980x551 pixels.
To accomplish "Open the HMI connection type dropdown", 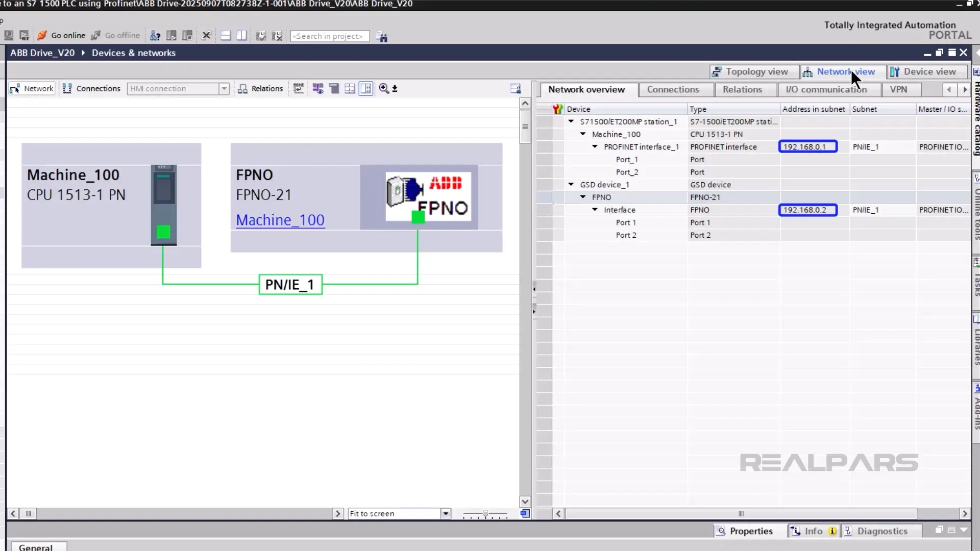I will point(224,89).
